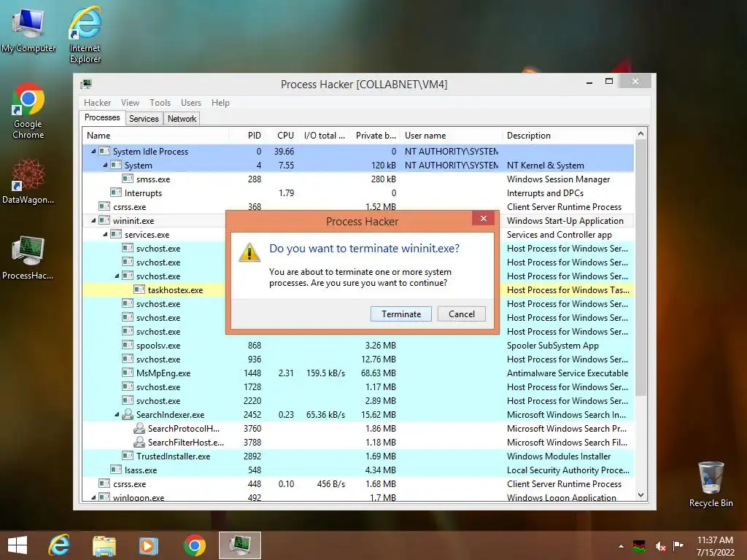Sort by the Description column header
This screenshot has width=747, height=560.
(x=568, y=135)
